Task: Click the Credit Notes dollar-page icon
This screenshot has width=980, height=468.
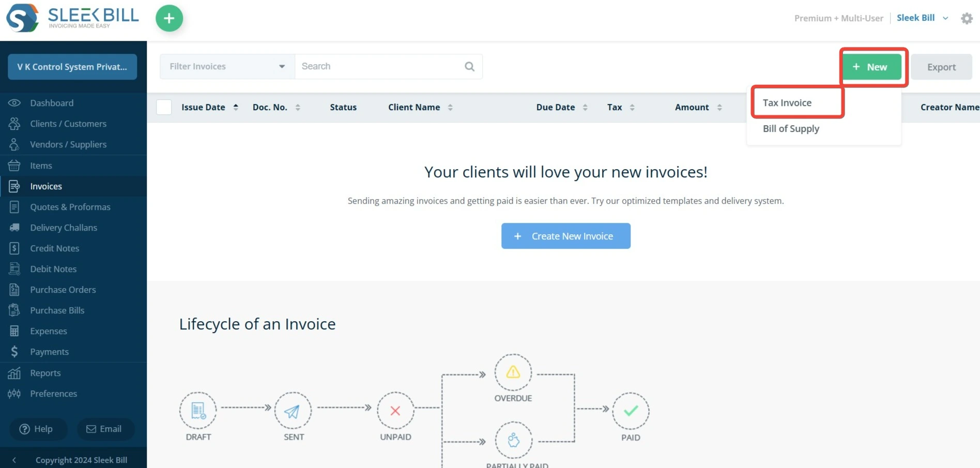Action: click(x=14, y=248)
